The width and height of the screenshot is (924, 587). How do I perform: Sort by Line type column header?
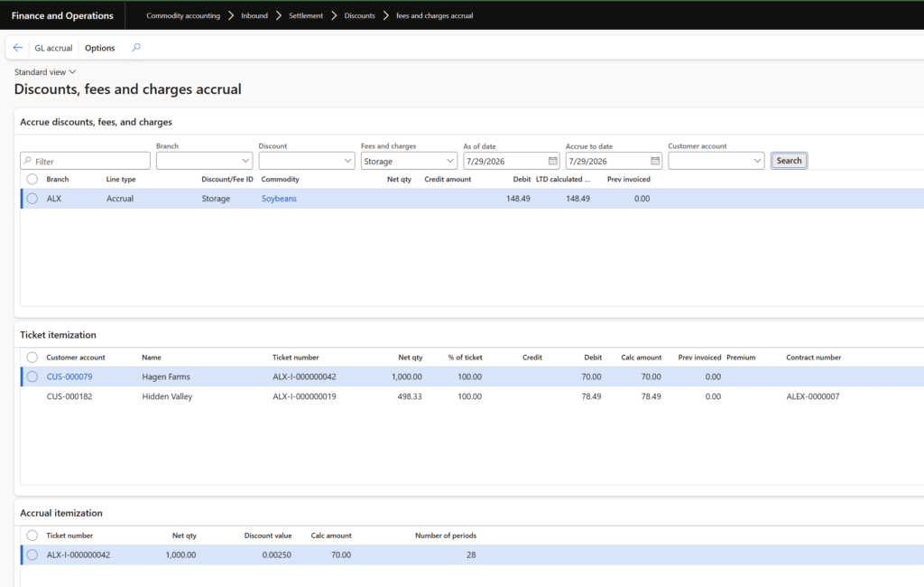tap(121, 179)
